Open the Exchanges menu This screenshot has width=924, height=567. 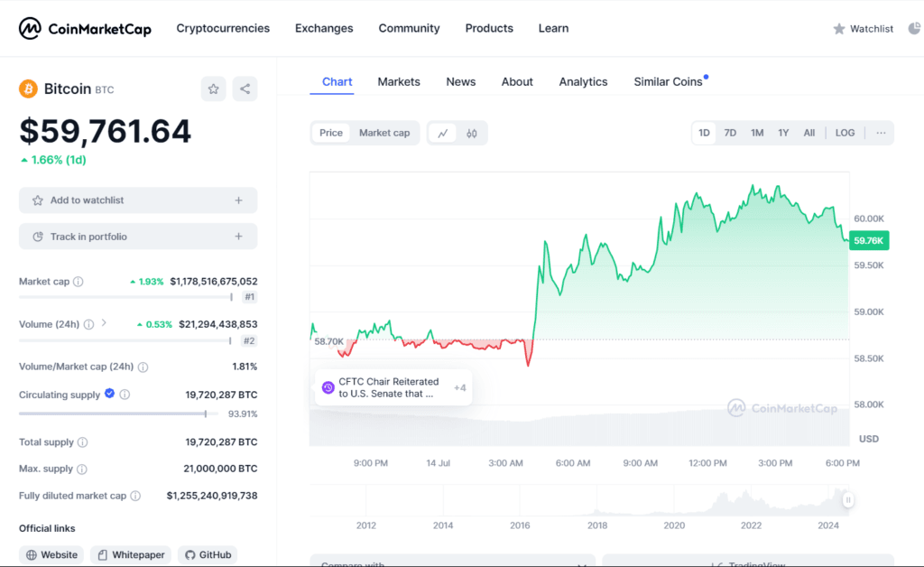coord(324,28)
